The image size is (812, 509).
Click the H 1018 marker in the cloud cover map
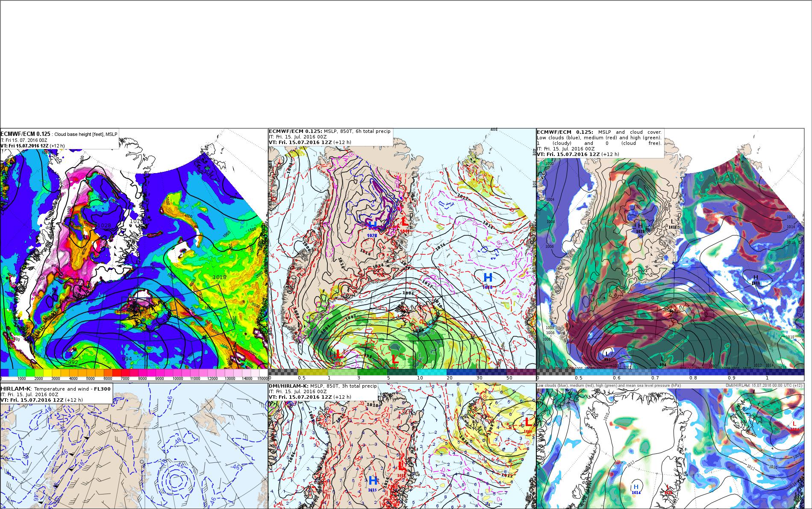click(756, 280)
